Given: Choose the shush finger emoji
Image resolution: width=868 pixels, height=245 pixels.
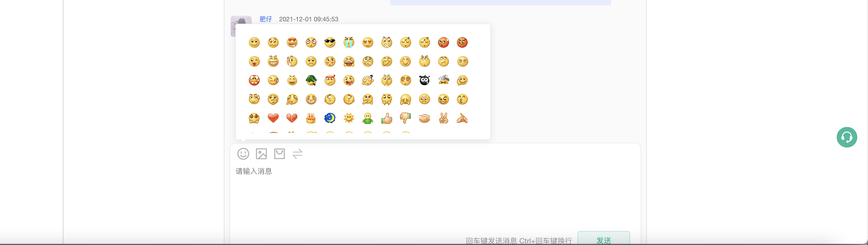Looking at the screenshot, I should pyautogui.click(x=386, y=80).
